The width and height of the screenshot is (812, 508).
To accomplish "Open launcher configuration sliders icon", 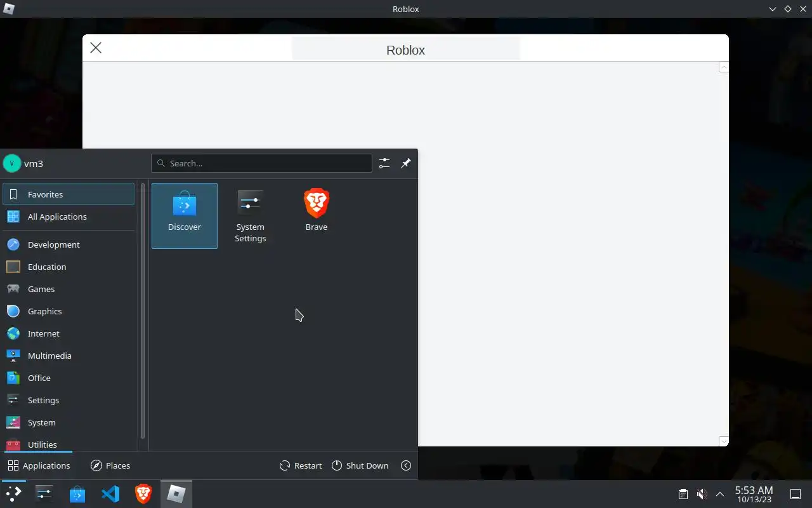I will click(x=384, y=163).
